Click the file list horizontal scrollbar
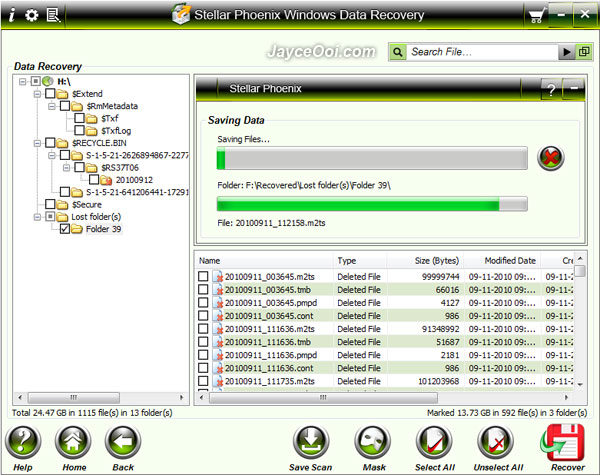 pyautogui.click(x=324, y=397)
